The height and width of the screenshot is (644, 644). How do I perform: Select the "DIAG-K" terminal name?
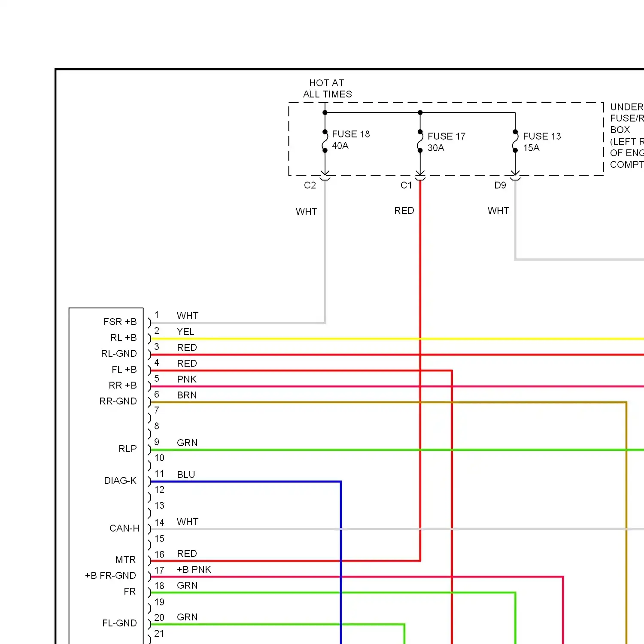[120, 480]
